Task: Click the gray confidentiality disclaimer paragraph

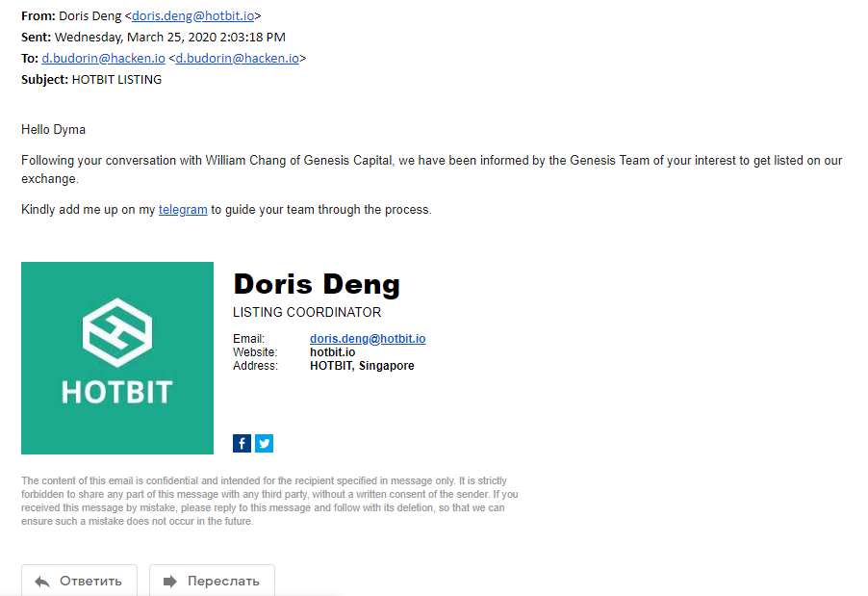Action: pyautogui.click(x=269, y=501)
